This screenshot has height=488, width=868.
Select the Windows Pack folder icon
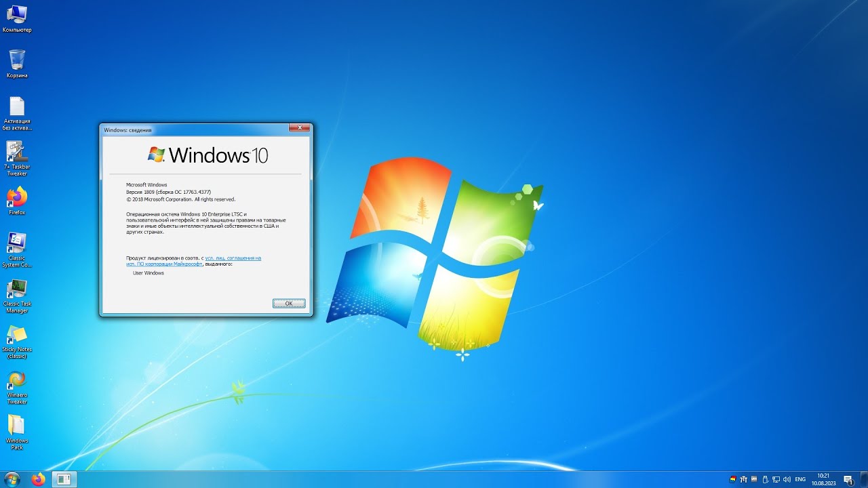17,432
